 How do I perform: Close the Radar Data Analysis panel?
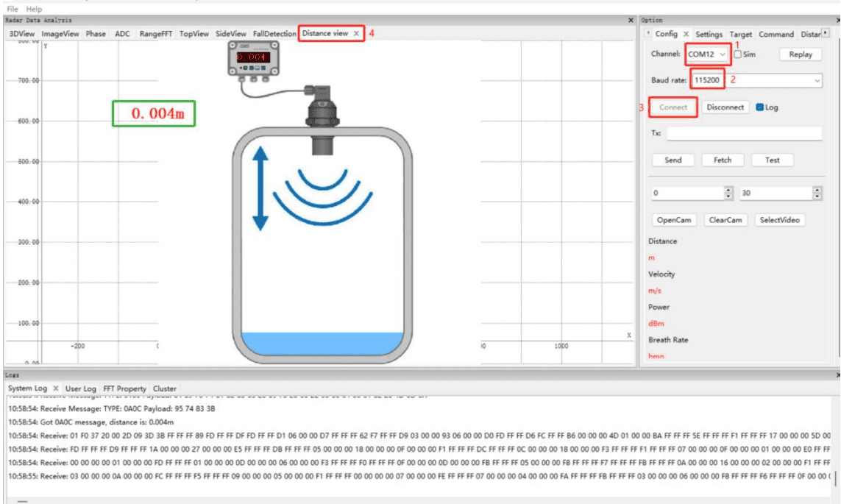631,21
